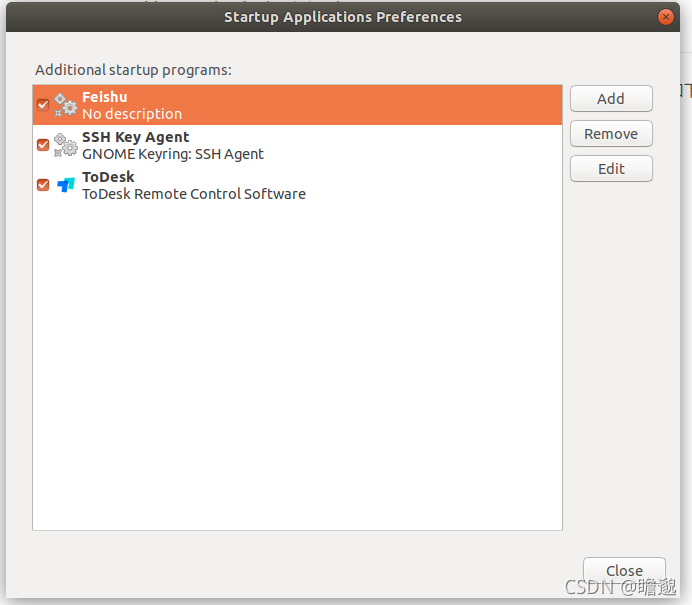
Task: Edit the selected startup entry
Action: coord(611,169)
